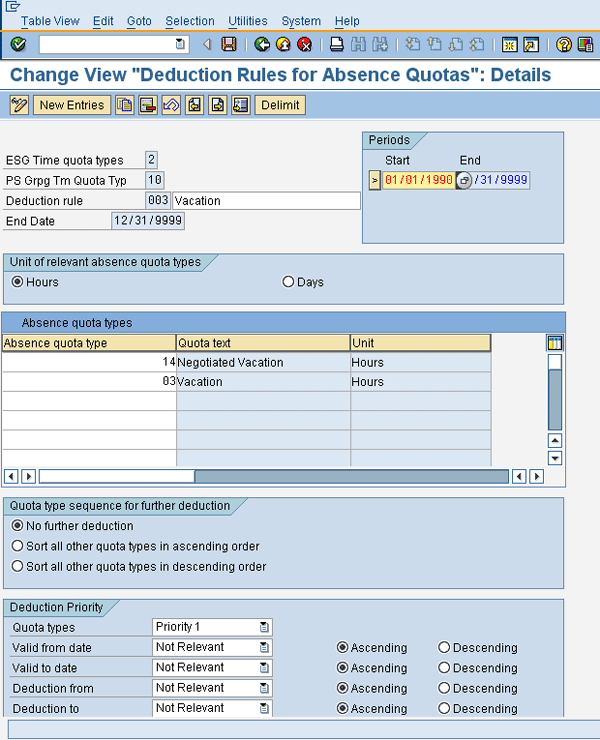This screenshot has width=600, height=740.
Task: Select the Days unit radio button
Action: [288, 282]
